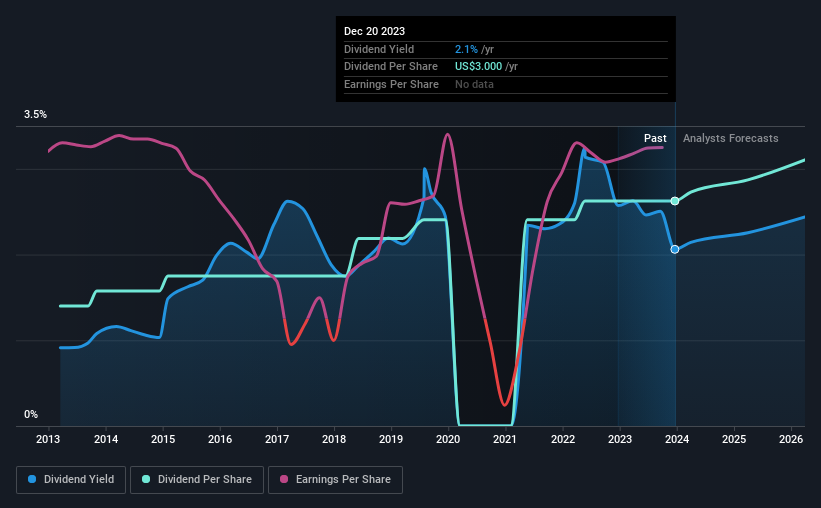The width and height of the screenshot is (821, 508).
Task: Click the 2021 x-axis label
Action: (x=505, y=439)
